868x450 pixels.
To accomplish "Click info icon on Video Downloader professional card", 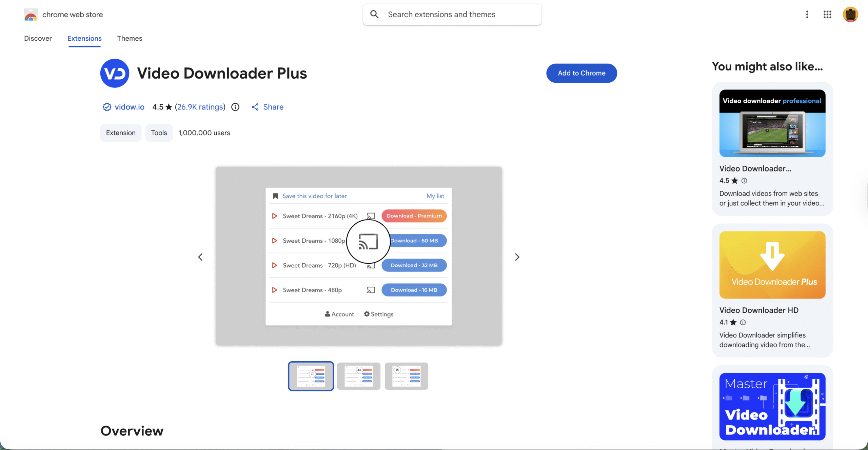I will [x=744, y=181].
